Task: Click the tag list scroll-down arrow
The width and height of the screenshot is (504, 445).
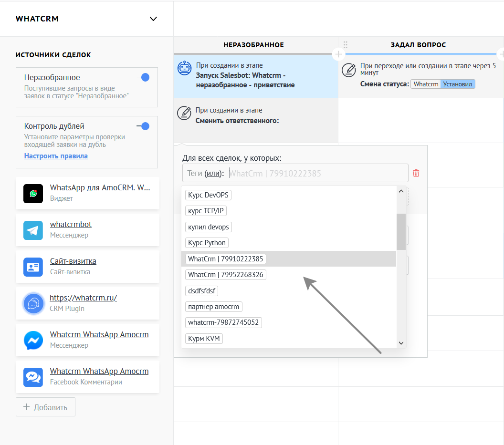Action: (x=401, y=343)
